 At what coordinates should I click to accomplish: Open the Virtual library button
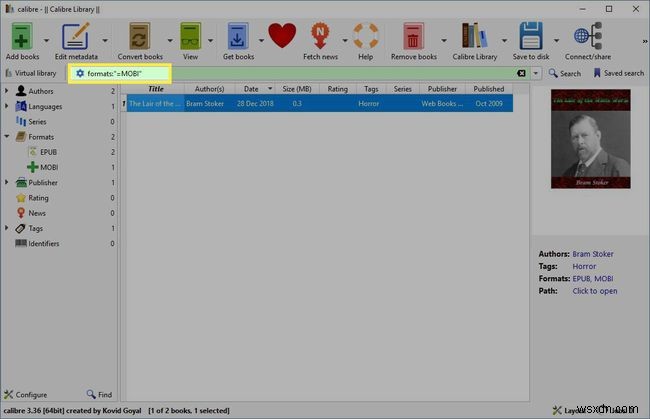31,73
